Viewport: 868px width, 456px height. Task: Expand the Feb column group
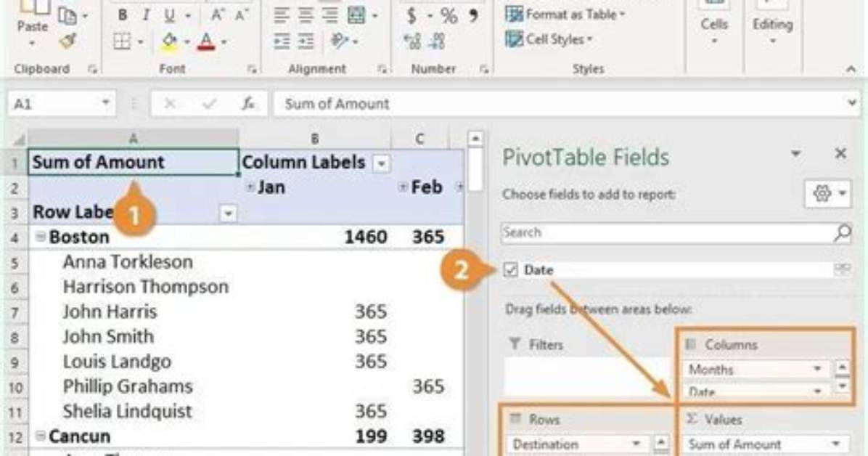coord(403,187)
